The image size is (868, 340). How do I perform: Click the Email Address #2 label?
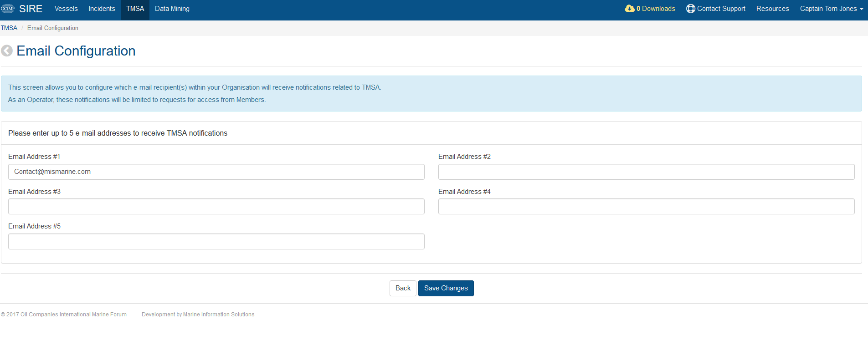(x=464, y=157)
